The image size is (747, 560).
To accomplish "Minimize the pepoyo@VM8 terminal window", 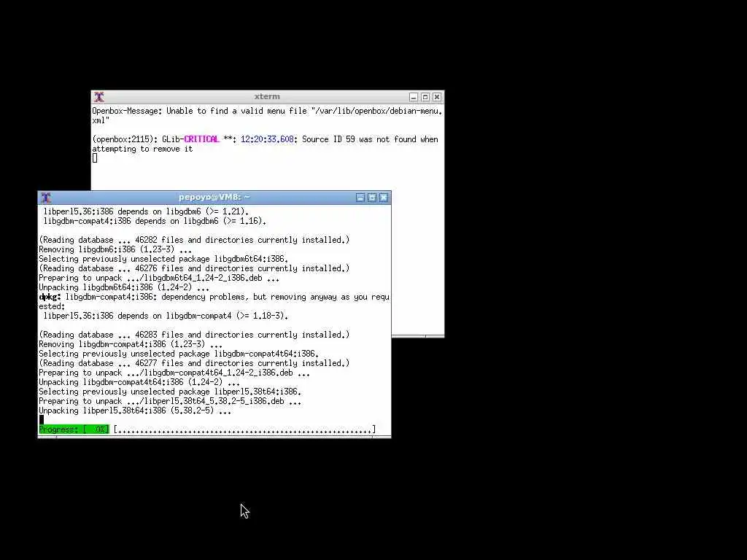I will point(360,198).
